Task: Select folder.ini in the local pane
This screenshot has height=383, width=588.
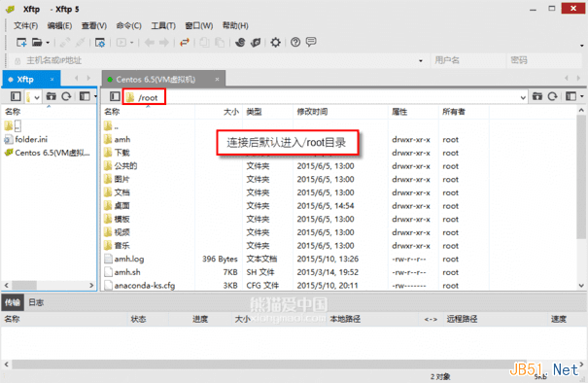Action: (x=31, y=140)
